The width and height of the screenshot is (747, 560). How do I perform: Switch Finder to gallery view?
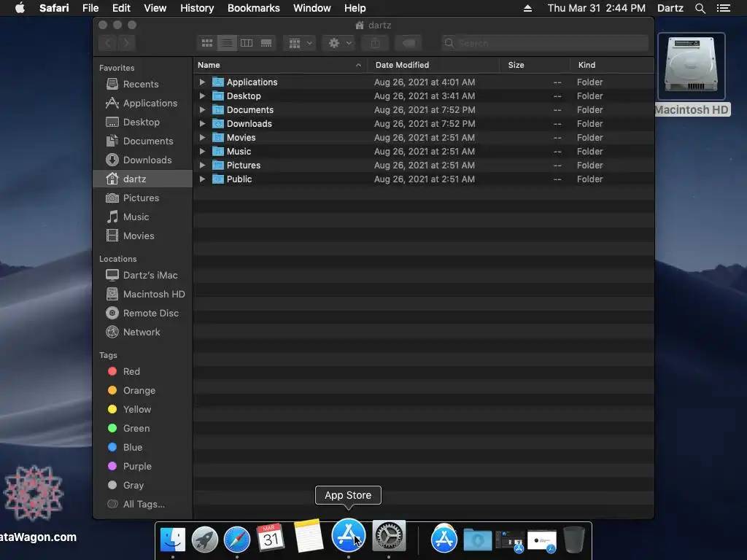[266, 43]
